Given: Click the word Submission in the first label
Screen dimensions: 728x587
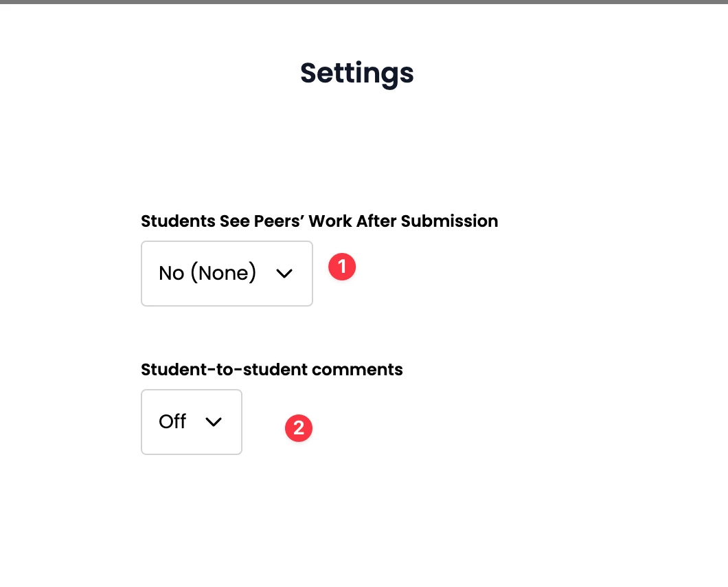Looking at the screenshot, I should (x=449, y=221).
